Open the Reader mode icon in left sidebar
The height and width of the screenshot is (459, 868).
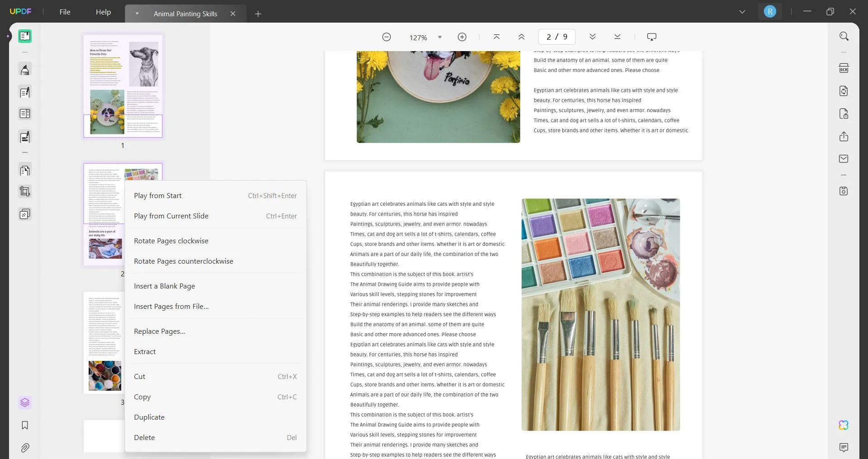click(x=25, y=36)
